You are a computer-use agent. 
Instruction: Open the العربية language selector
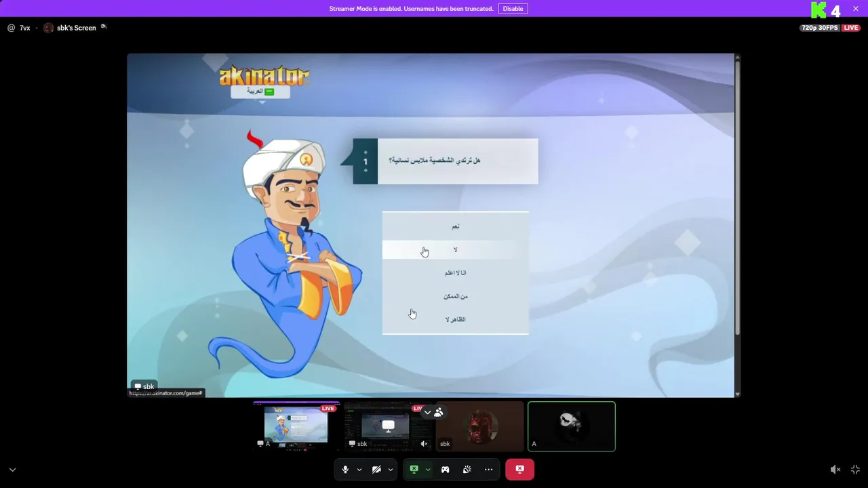tap(260, 91)
